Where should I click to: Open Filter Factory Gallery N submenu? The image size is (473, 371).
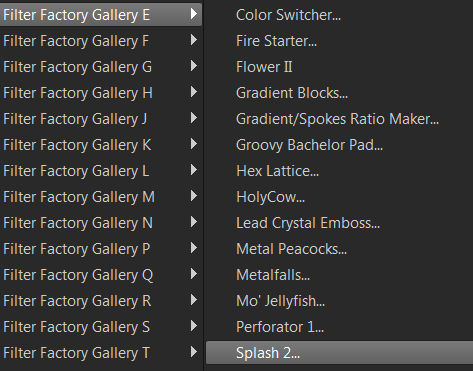[x=101, y=223]
